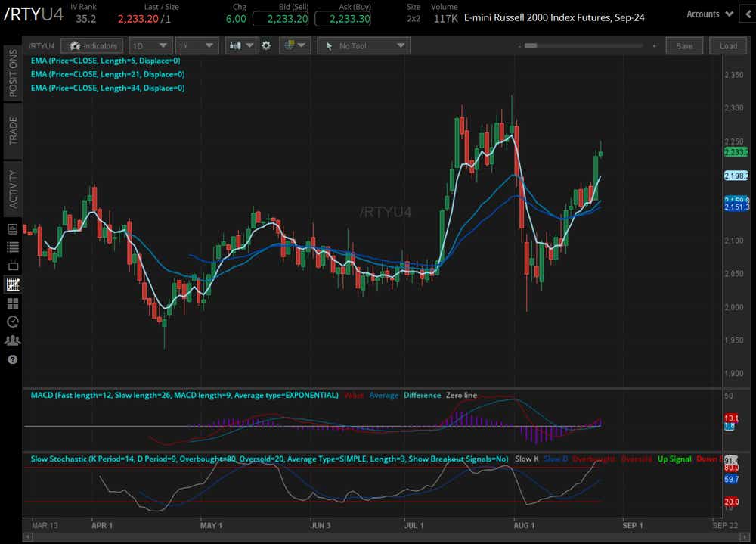This screenshot has height=544, width=756.
Task: Click the Slow K legend label
Action: (x=526, y=459)
